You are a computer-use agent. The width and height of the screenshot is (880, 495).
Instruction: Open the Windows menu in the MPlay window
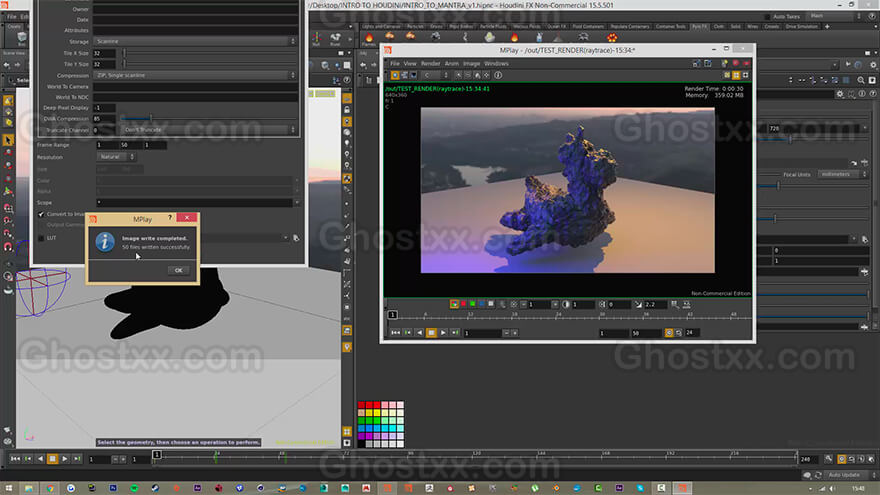point(496,64)
